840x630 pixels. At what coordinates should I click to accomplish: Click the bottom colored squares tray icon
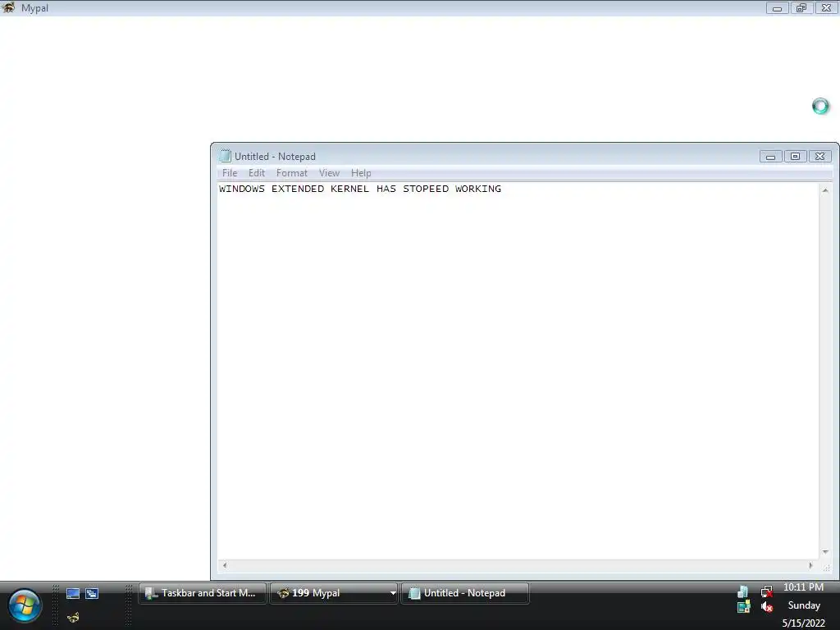click(743, 607)
